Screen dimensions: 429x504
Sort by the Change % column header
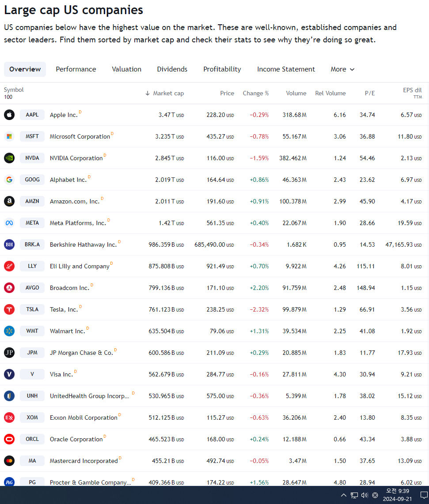tap(255, 93)
